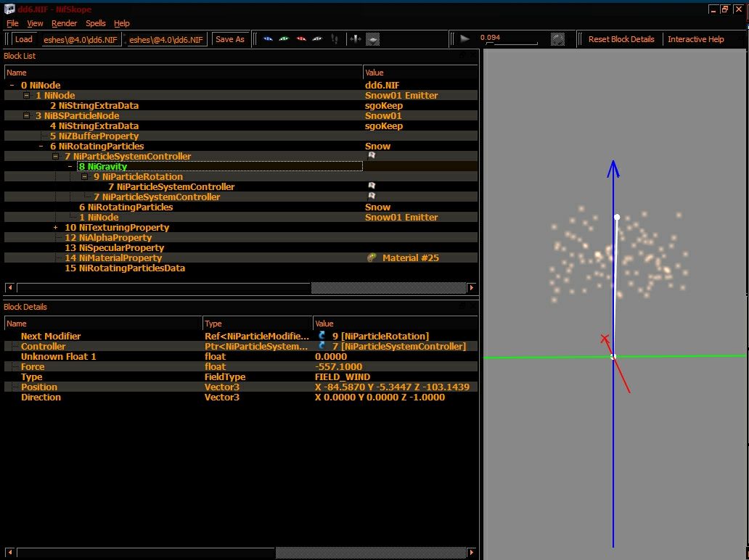Play the particle animation
749x560 pixels.
(464, 39)
